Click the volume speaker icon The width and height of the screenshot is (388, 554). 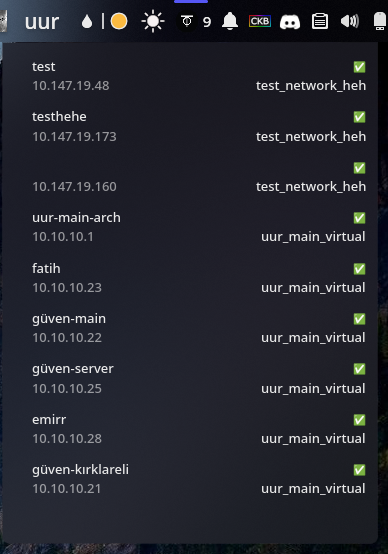[349, 21]
